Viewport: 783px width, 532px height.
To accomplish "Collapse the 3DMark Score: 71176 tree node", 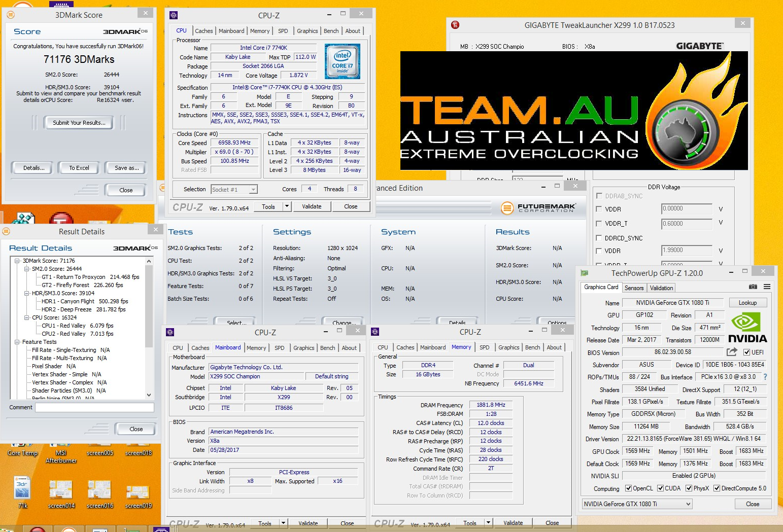I will point(17,261).
